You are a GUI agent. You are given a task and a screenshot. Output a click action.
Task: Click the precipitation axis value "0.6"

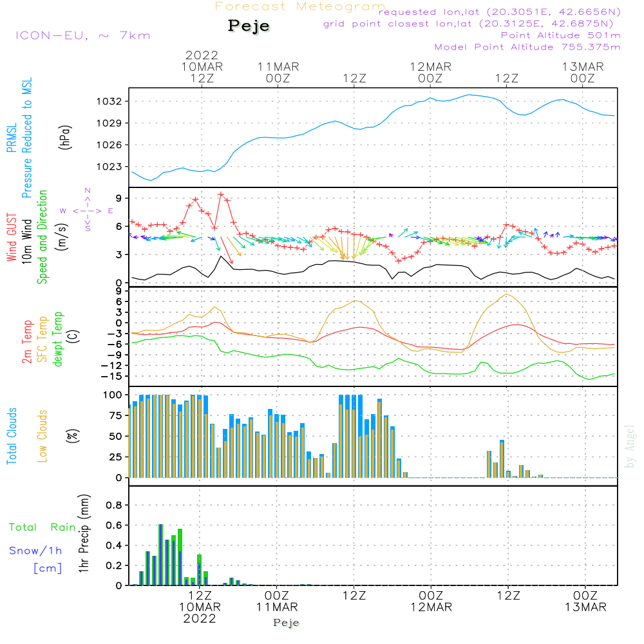pyautogui.click(x=114, y=526)
